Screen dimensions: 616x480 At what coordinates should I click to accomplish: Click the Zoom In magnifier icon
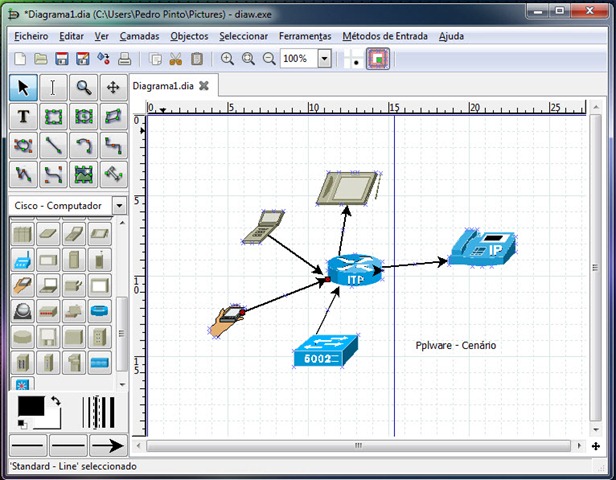227,59
